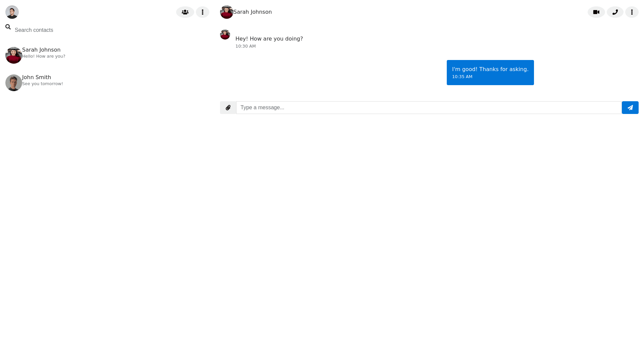Click Sarah Johnson's name in chat header

coord(253,12)
